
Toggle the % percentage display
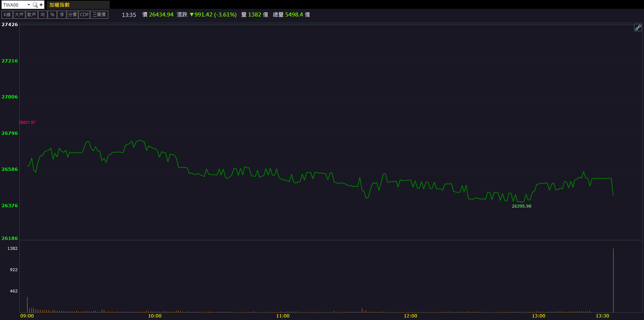[52, 15]
